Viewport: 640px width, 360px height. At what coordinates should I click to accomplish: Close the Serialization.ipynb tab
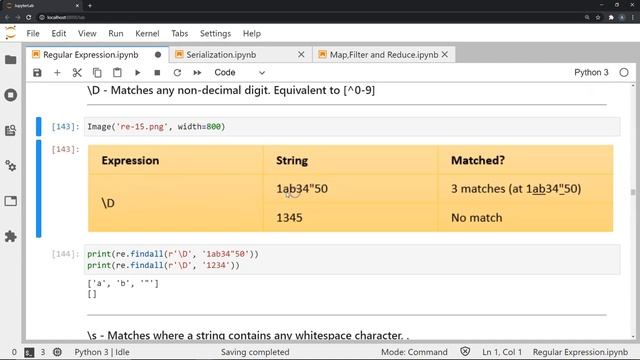301,55
